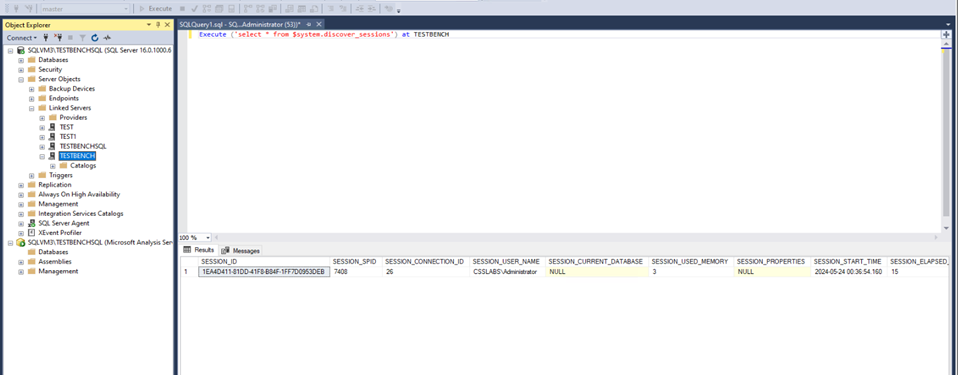This screenshot has width=958, height=375.
Task: Select Always On High Availability folder
Action: (79, 194)
